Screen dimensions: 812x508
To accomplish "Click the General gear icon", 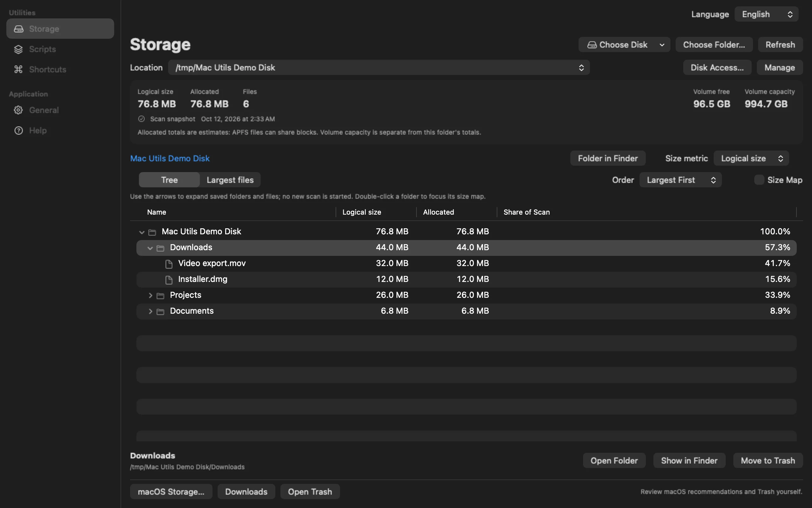I will tap(18, 110).
